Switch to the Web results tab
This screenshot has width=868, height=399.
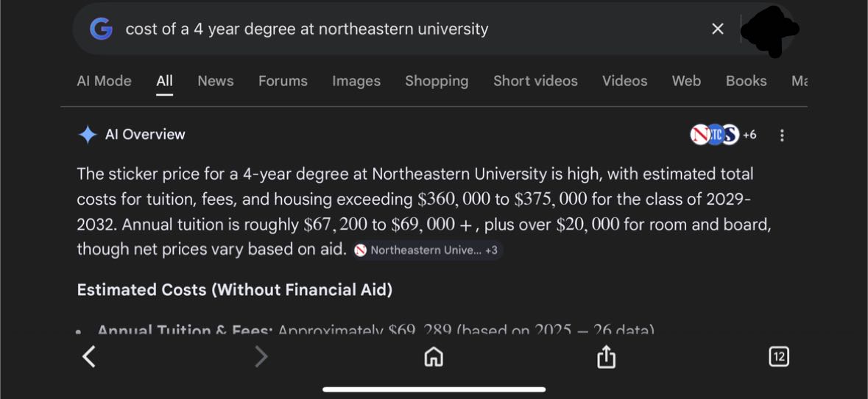(x=686, y=81)
